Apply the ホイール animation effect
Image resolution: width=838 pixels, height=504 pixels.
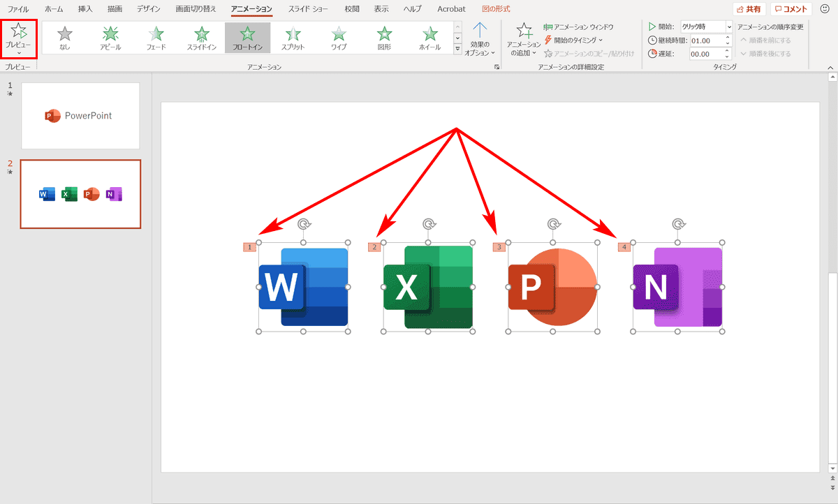click(x=430, y=38)
